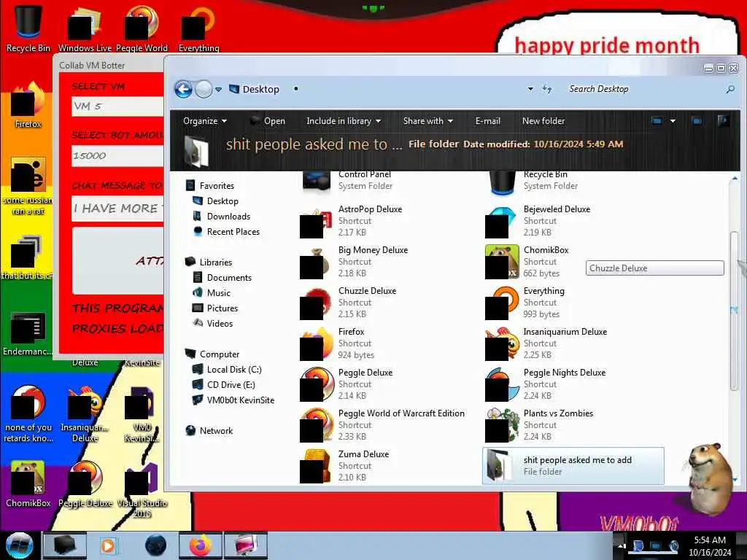747x560 pixels.
Task: Select the Everything shortcut in file list
Action: pyautogui.click(x=572, y=303)
